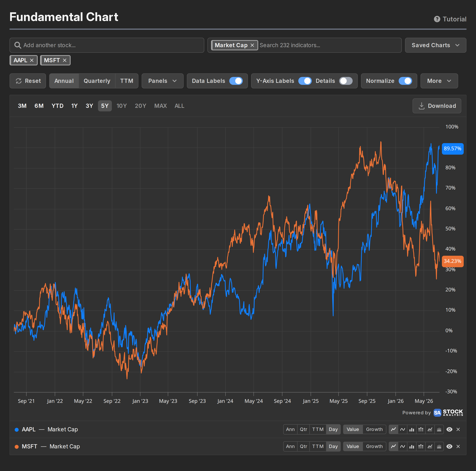Screen dimensions: 476x471
Task: Select the YTD time range
Action: [57, 106]
